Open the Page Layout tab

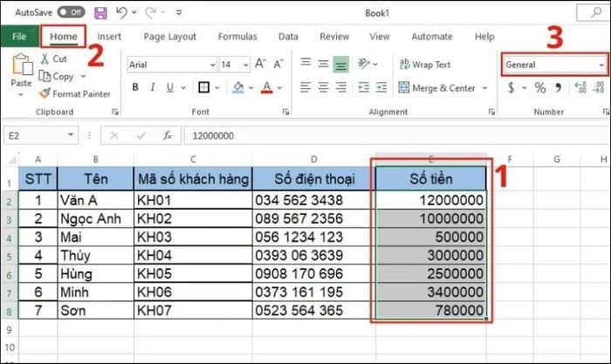[x=170, y=37]
